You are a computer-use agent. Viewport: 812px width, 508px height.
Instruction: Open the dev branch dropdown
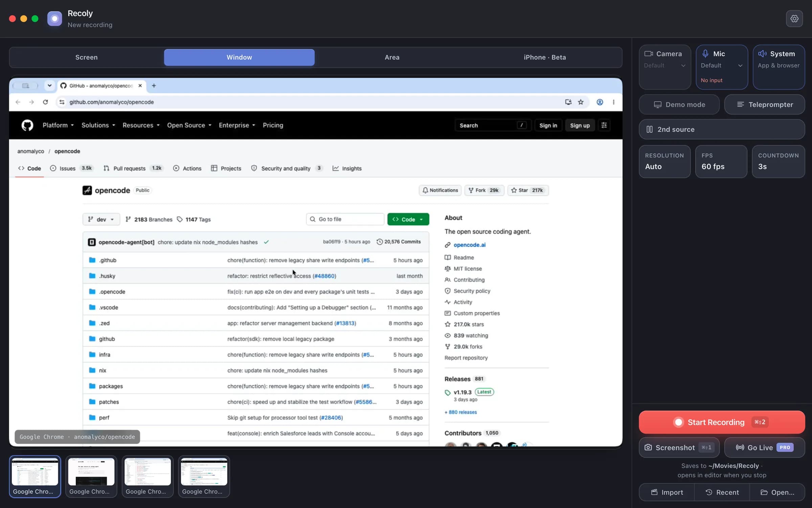coord(101,219)
